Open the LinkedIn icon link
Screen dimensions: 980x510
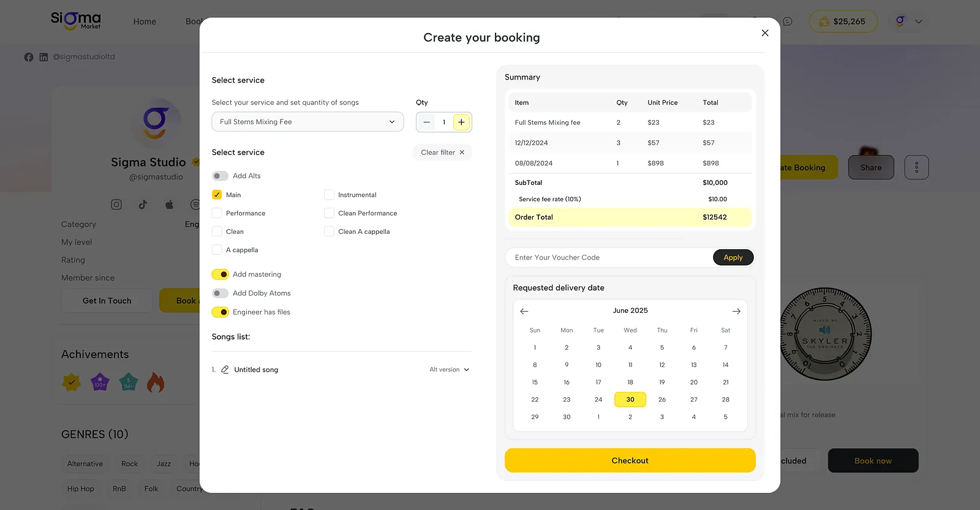click(43, 57)
